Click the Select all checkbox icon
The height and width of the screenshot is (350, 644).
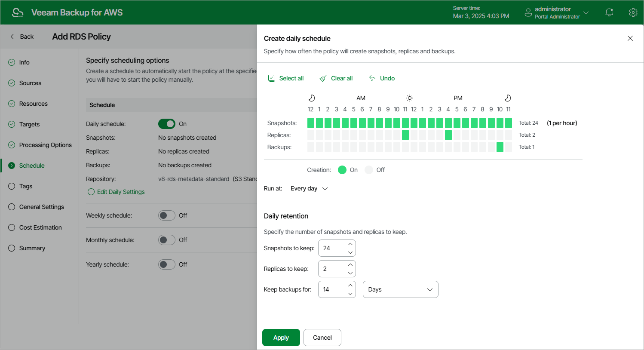pyautogui.click(x=272, y=78)
